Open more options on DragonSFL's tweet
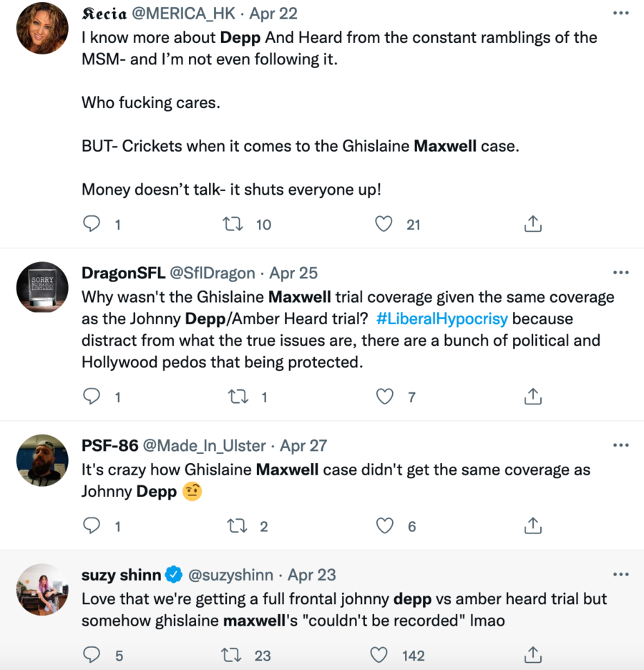The width and height of the screenshot is (644, 670). tap(620, 273)
